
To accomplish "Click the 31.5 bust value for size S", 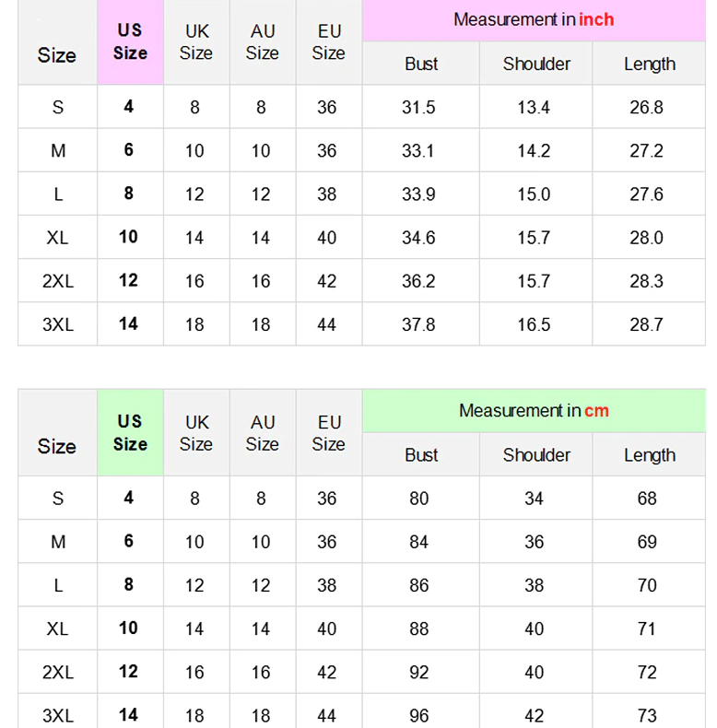I will (x=418, y=107).
